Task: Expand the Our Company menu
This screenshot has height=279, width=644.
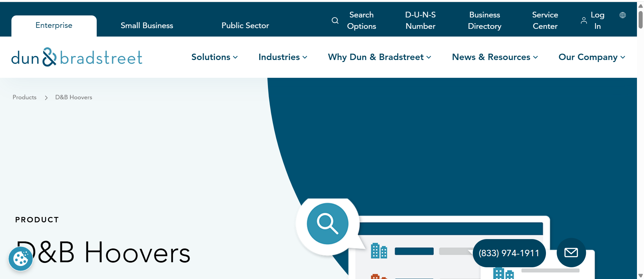Action: coord(592,57)
